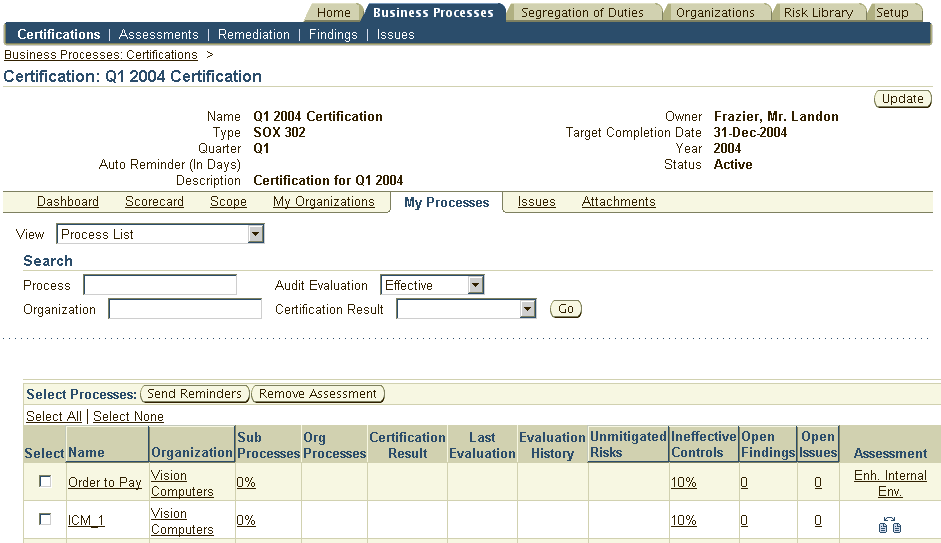
Task: Switch to the Dashboard subtab
Action: point(68,202)
